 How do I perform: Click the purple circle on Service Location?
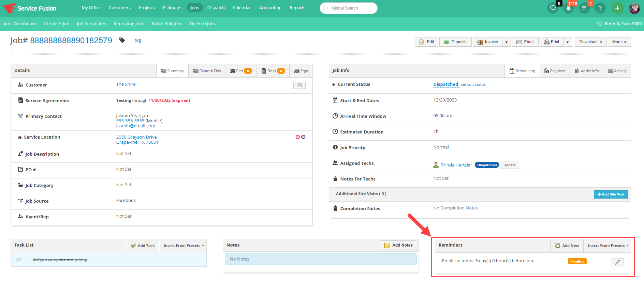(x=303, y=137)
